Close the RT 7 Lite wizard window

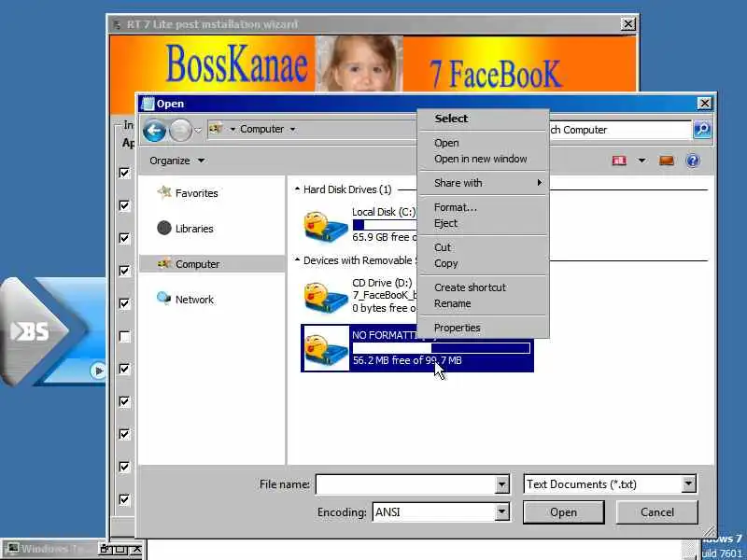(628, 24)
